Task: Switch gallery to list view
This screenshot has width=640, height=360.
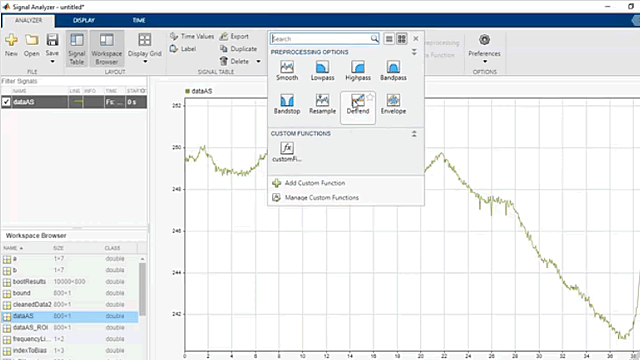Action: [389, 39]
